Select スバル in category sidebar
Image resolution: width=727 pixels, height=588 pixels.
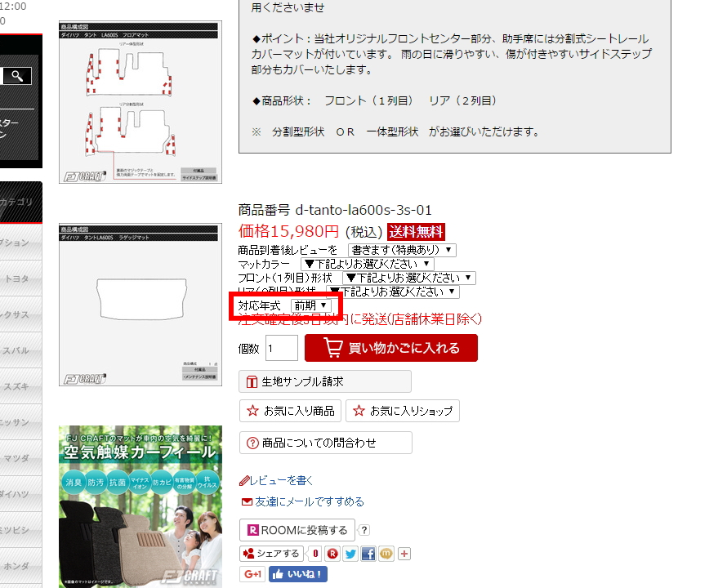pyautogui.click(x=16, y=350)
